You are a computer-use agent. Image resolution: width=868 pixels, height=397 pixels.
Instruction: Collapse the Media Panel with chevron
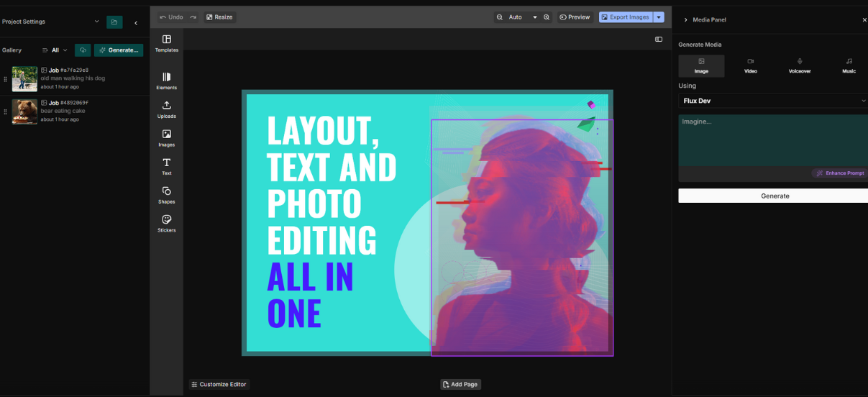[685, 20]
